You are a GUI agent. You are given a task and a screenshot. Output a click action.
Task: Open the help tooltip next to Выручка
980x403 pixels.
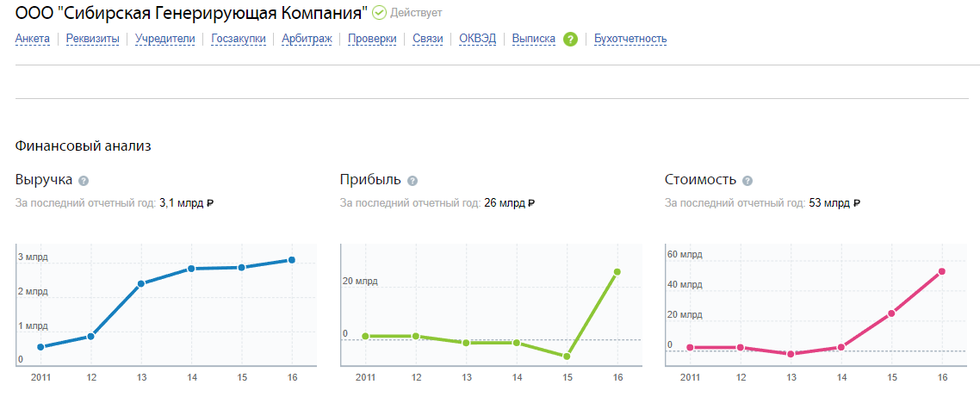84,181
